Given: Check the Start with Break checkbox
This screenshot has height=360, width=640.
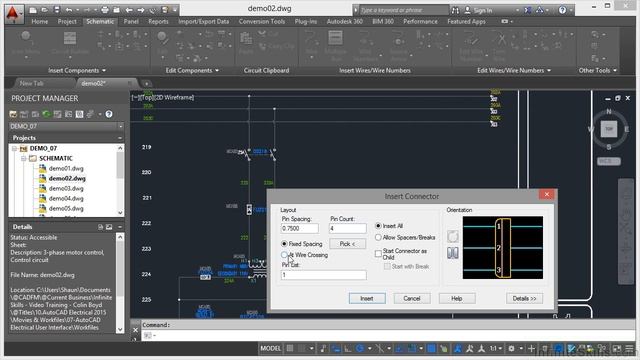Looking at the screenshot, I should coord(387,267).
